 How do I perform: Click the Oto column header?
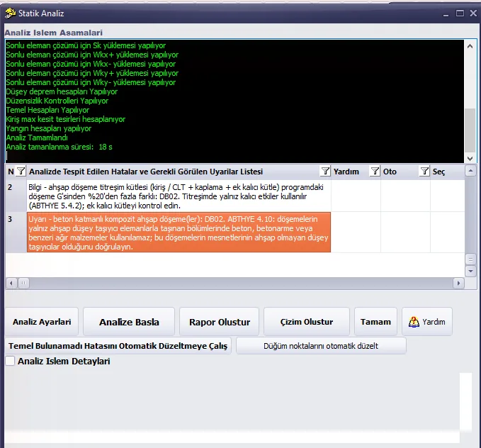tap(390, 172)
